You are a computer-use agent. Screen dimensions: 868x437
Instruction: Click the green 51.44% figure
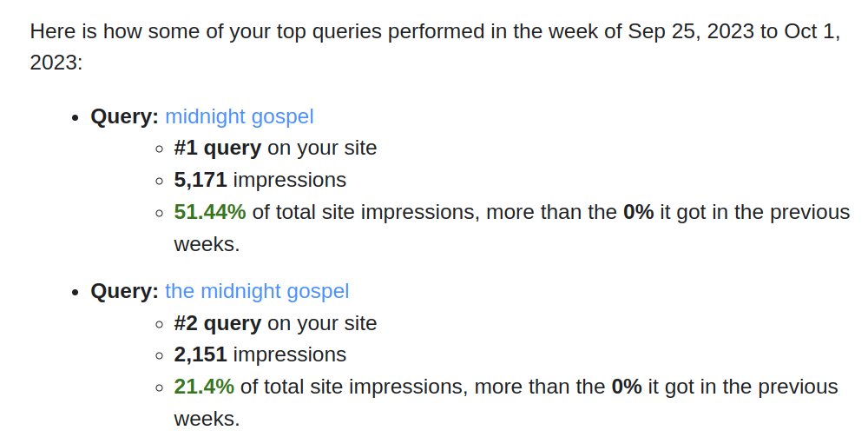210,212
